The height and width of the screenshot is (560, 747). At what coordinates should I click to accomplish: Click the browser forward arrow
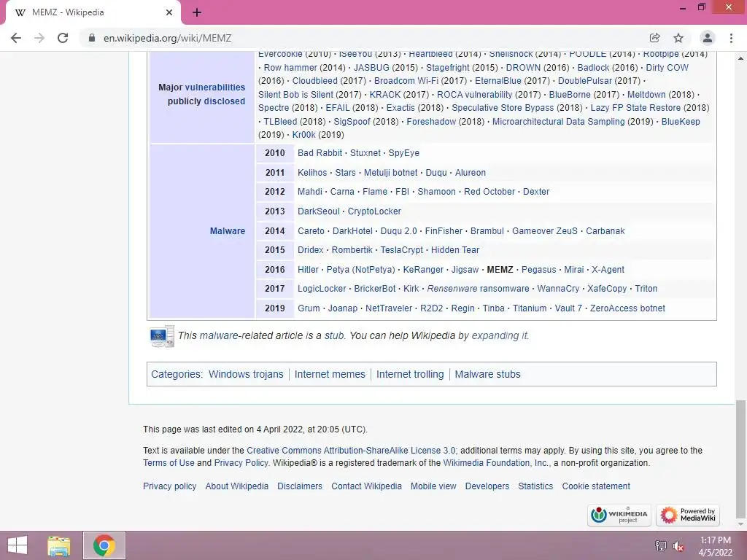click(39, 38)
